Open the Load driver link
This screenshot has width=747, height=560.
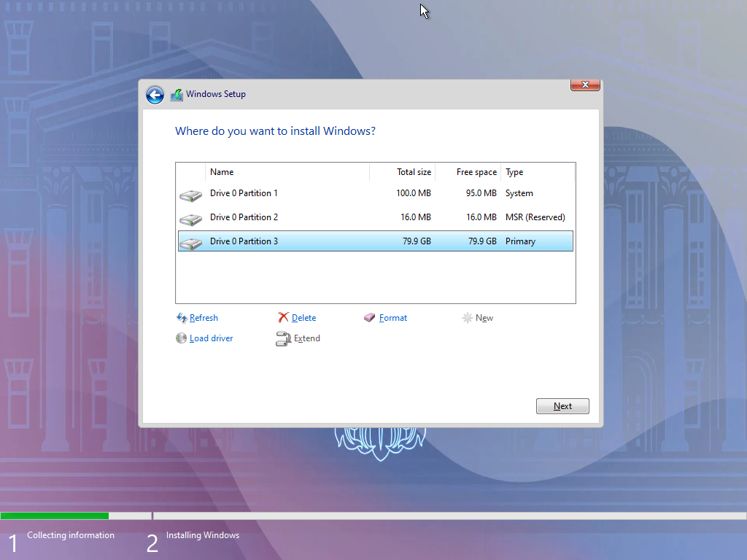[211, 338]
